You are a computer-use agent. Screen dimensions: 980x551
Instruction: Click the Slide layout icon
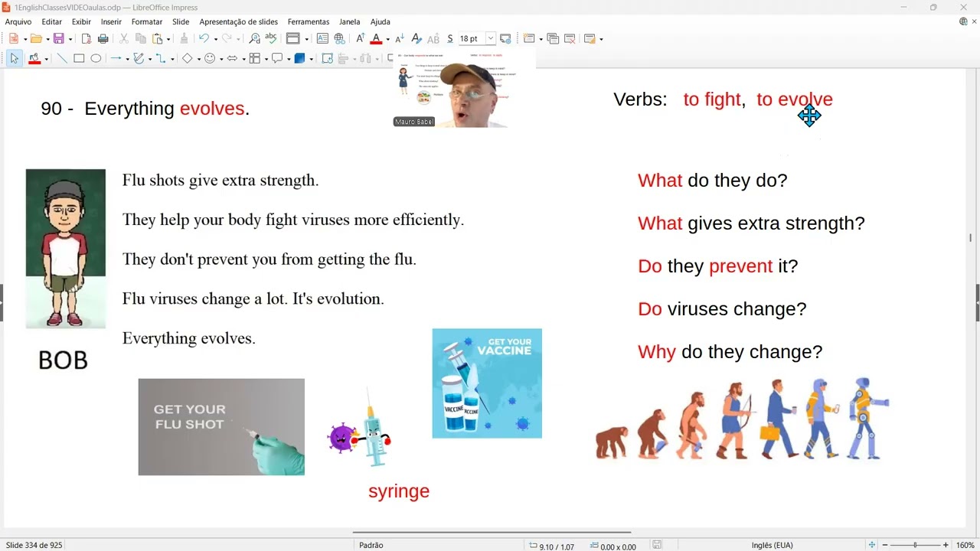(x=590, y=38)
